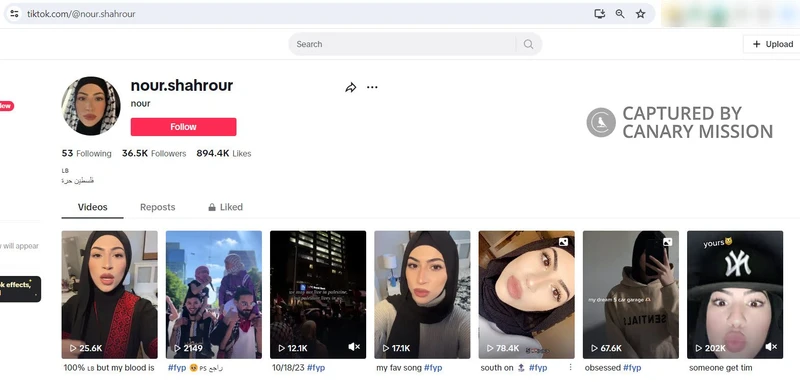Click the profile avatar picture
The image size is (800, 382).
tap(91, 106)
